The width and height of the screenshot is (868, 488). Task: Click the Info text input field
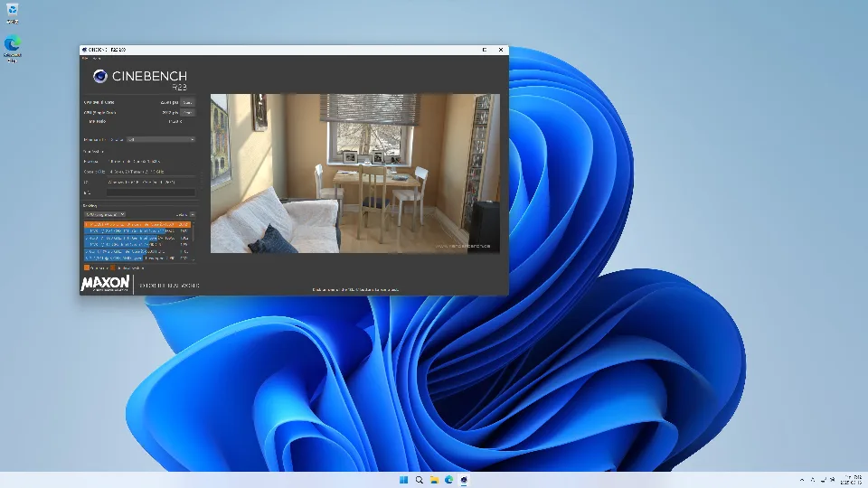tap(150, 192)
